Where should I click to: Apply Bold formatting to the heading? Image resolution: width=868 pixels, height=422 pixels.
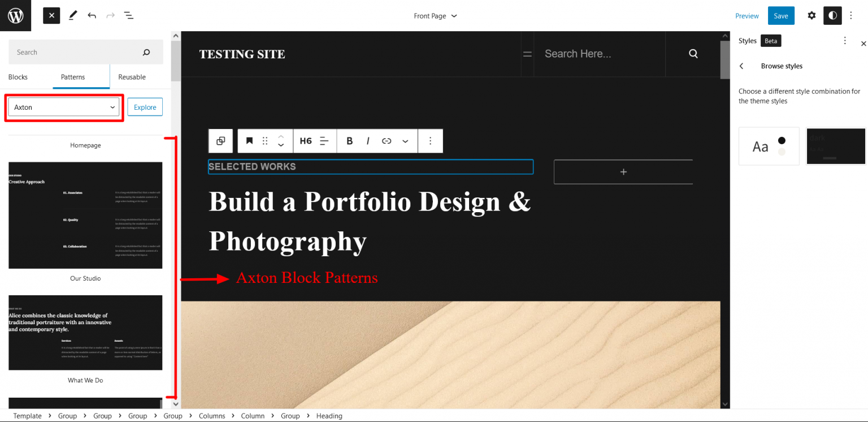(x=349, y=140)
